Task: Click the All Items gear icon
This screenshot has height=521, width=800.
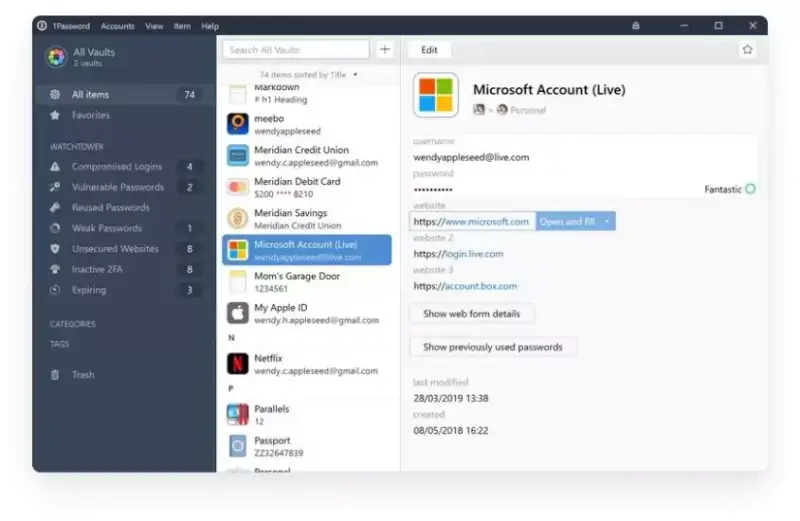Action: click(55, 94)
